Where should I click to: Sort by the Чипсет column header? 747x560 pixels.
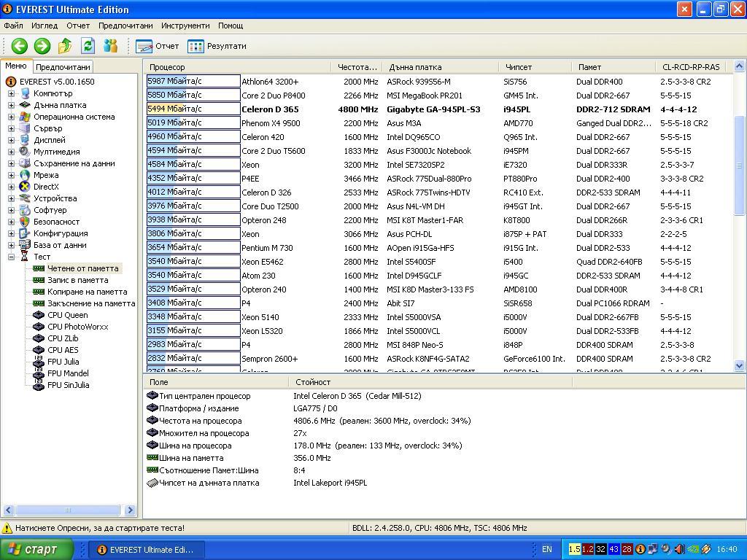pos(535,67)
